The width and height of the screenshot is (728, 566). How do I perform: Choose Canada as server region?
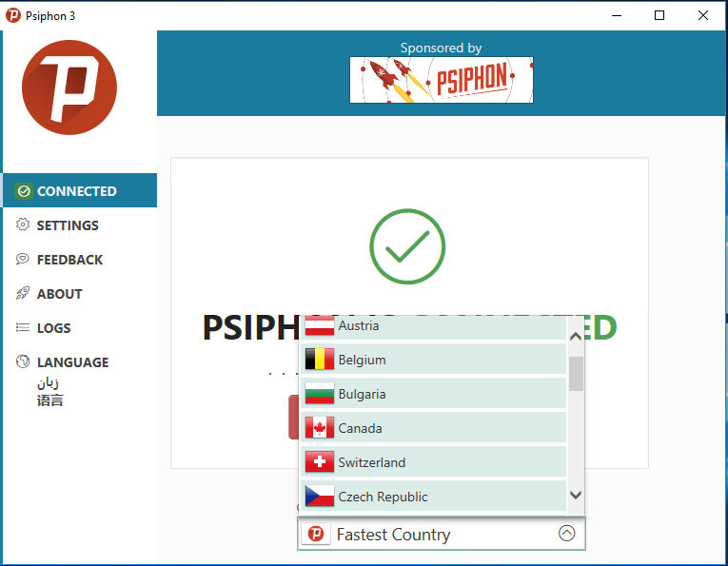pyautogui.click(x=433, y=428)
